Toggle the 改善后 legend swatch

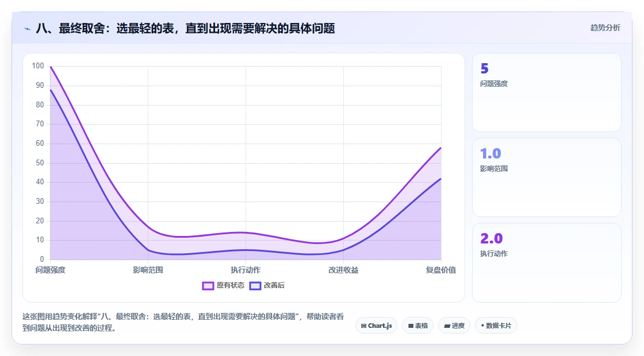(255, 285)
